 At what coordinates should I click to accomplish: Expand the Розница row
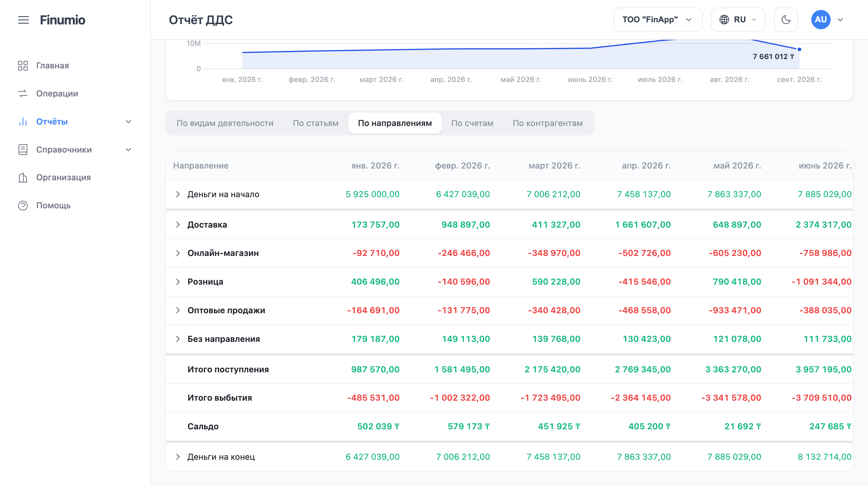pyautogui.click(x=178, y=282)
